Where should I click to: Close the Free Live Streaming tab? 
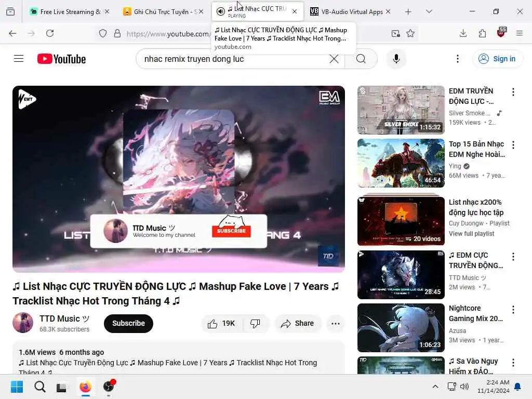click(107, 12)
